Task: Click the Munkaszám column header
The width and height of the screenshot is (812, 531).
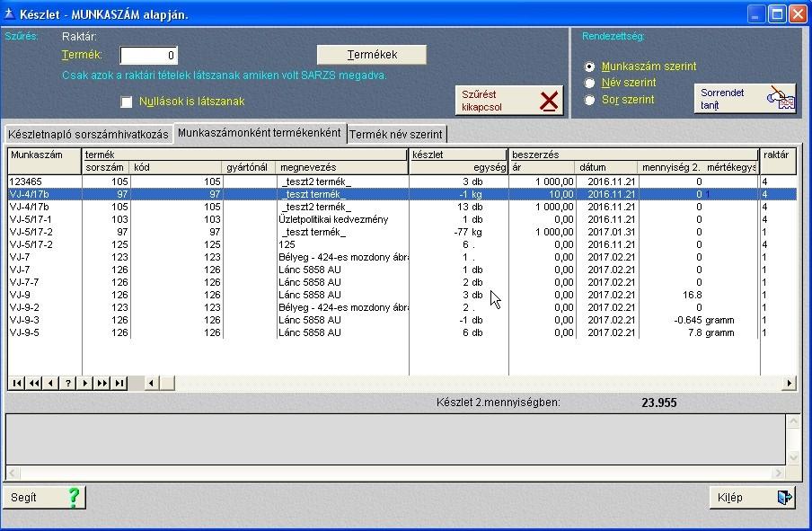Action: click(45, 161)
